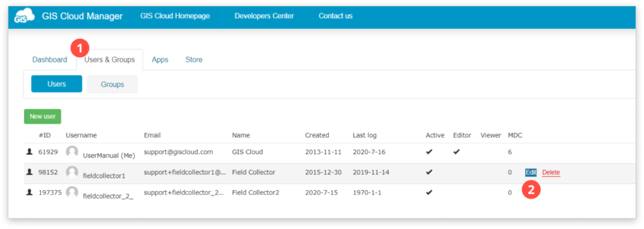This screenshot has width=644, height=229.
Task: Open the Store tab
Action: 194,60
